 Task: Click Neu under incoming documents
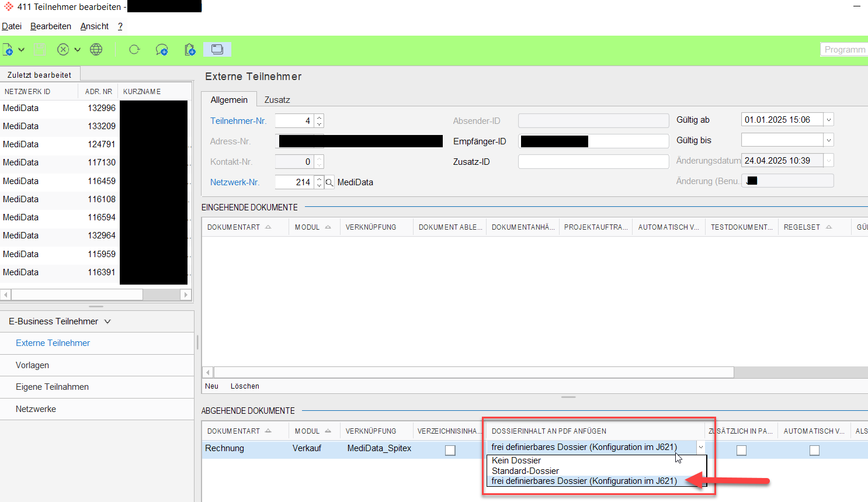tap(211, 386)
